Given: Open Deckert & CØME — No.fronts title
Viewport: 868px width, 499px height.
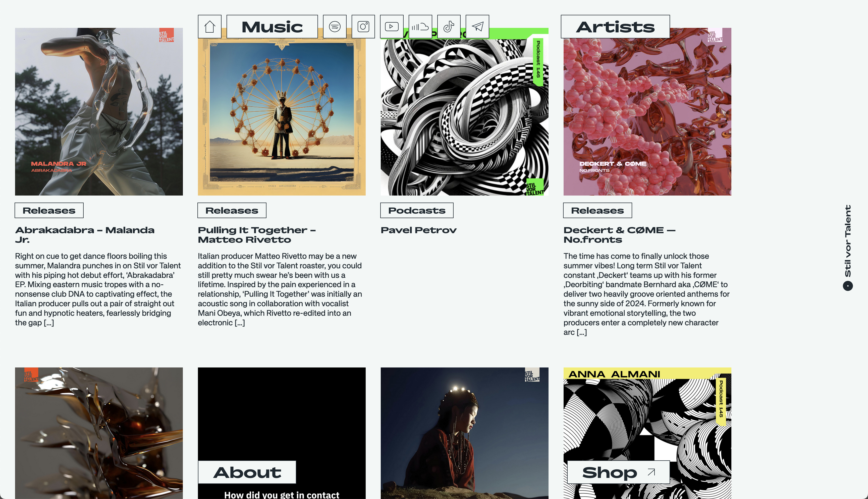Looking at the screenshot, I should coord(619,235).
